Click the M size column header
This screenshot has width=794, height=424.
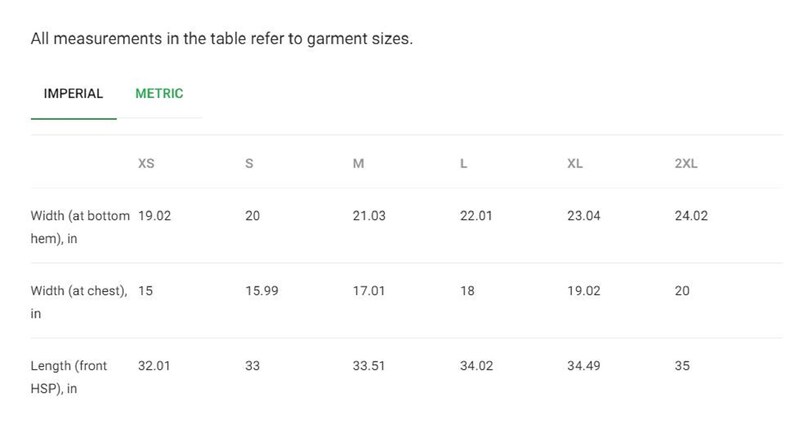358,164
